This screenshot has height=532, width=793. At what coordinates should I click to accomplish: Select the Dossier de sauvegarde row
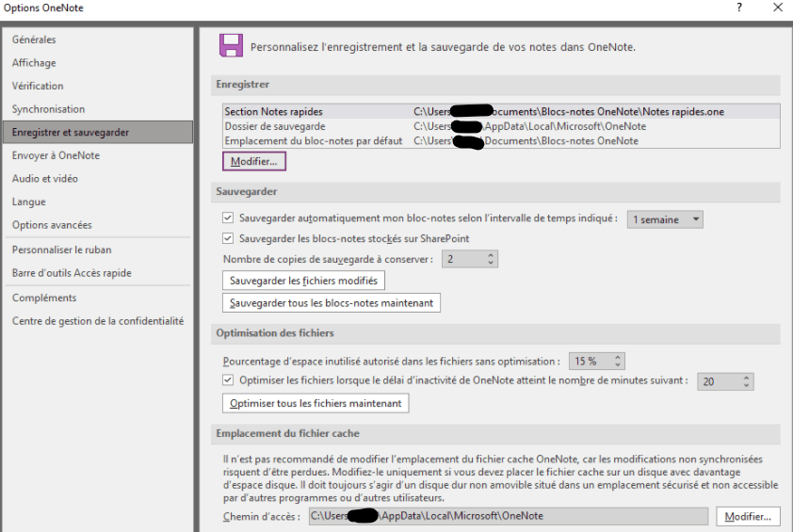(x=501, y=126)
